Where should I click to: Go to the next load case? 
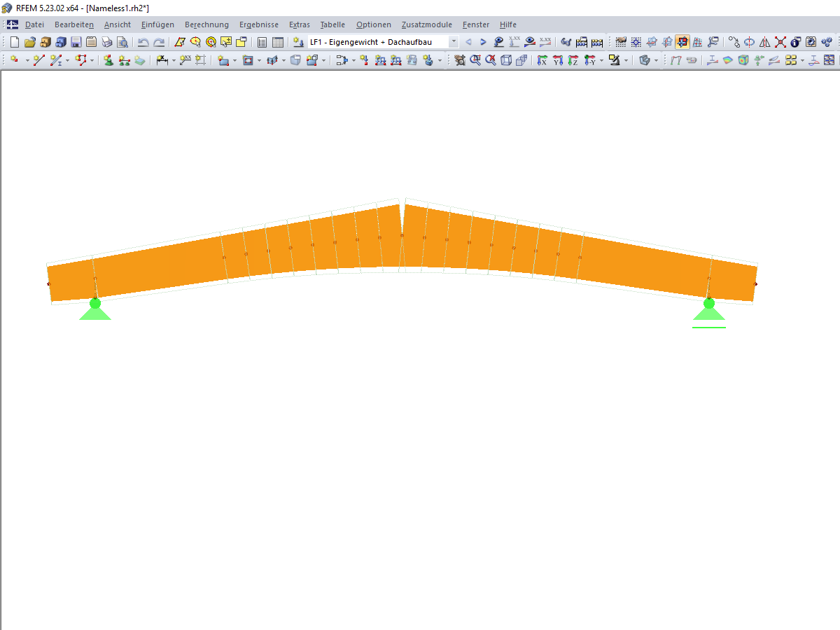tap(483, 42)
